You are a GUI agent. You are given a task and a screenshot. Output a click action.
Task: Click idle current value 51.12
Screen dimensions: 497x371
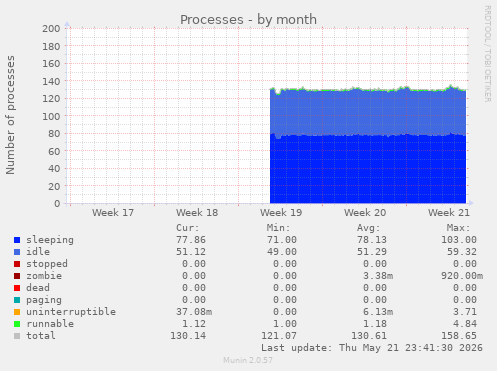coord(191,252)
